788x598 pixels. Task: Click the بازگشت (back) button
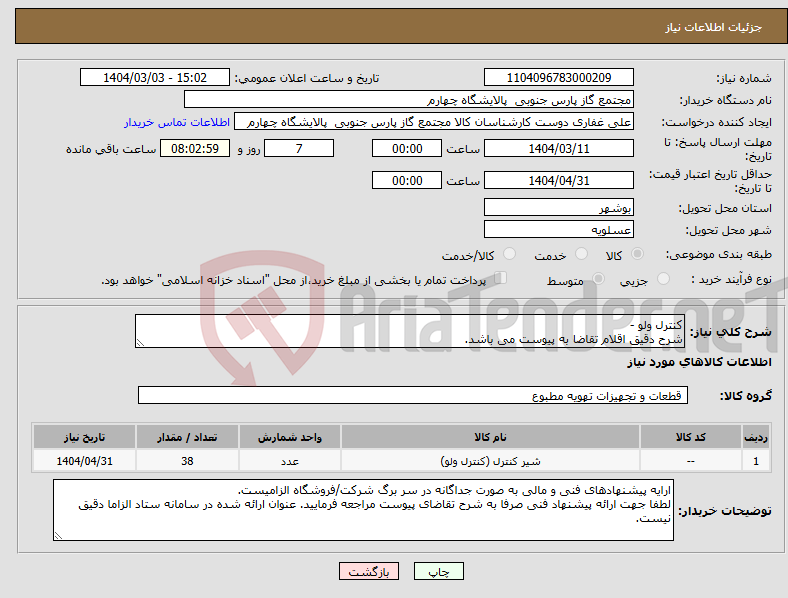click(369, 571)
